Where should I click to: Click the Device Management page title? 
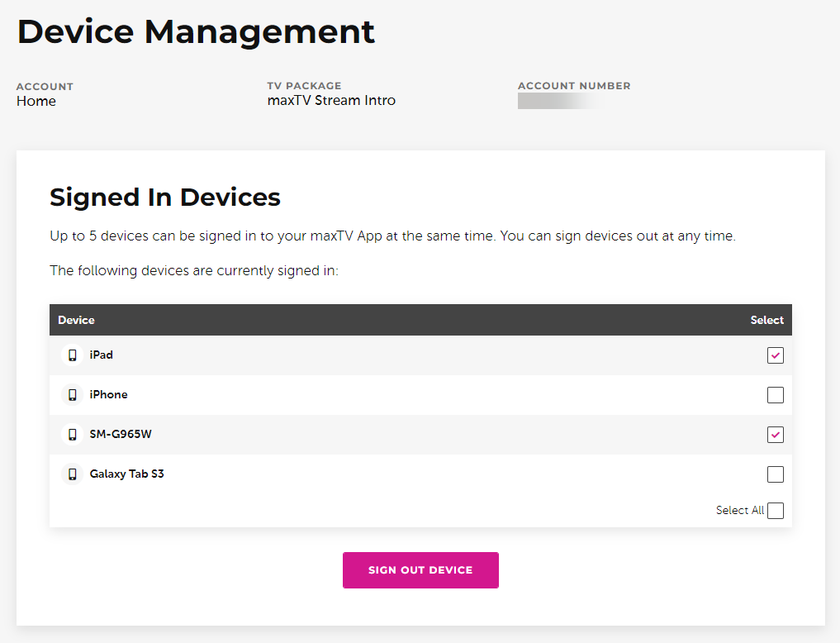[196, 31]
